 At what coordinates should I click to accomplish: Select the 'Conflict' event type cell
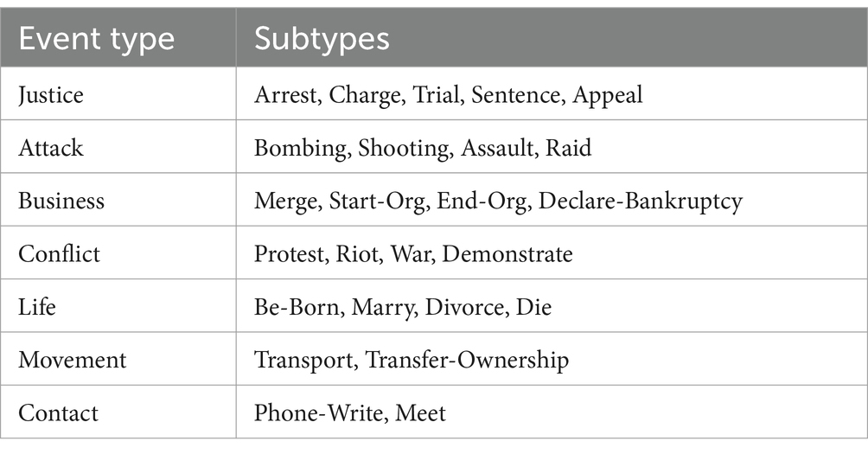pyautogui.click(x=59, y=254)
